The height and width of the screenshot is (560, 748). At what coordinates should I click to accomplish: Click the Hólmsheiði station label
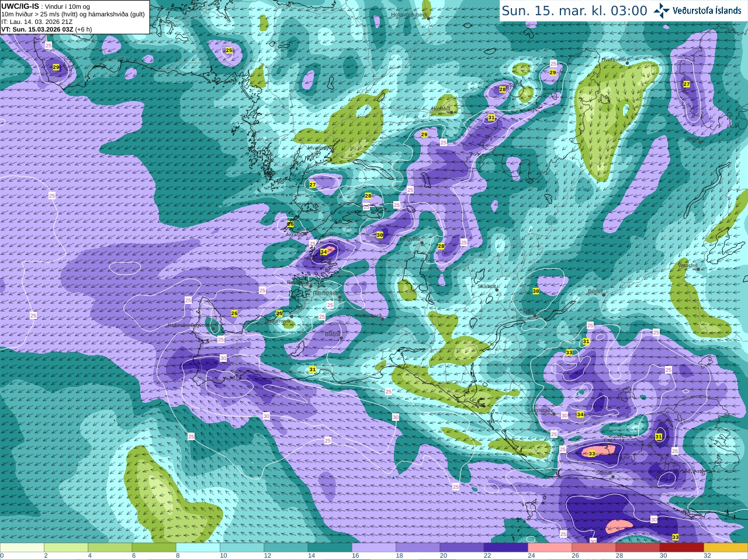point(326,293)
